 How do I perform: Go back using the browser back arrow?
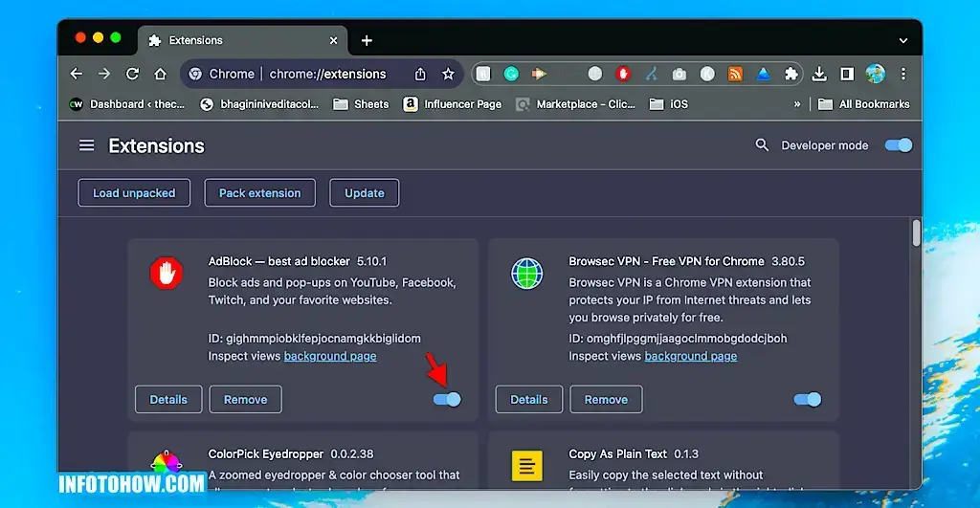77,74
